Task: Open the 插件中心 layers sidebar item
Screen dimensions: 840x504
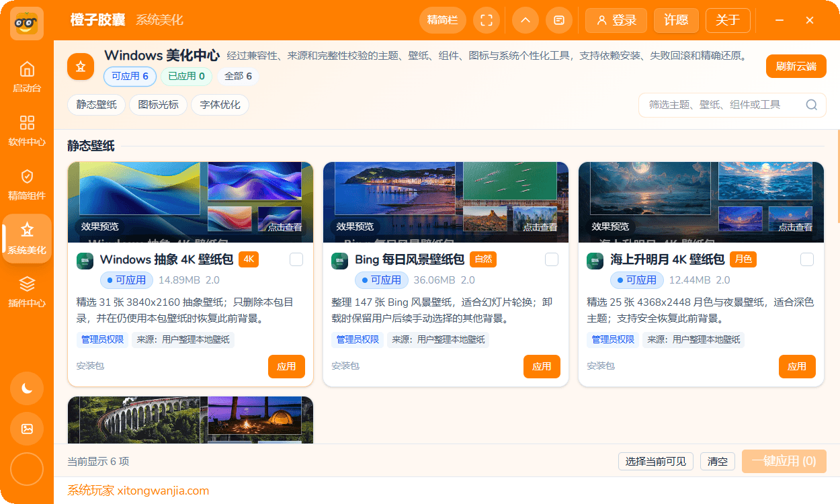Action: tap(27, 292)
